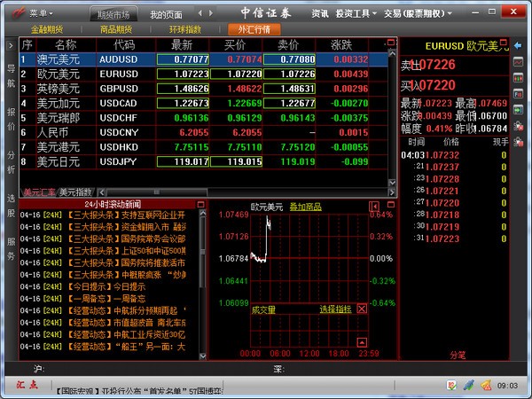Open the 菜单 dropdown menu

(x=41, y=13)
